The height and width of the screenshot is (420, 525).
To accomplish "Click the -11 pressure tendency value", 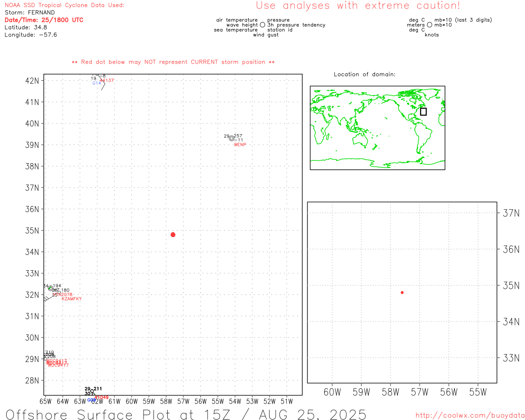I will 239,140.
